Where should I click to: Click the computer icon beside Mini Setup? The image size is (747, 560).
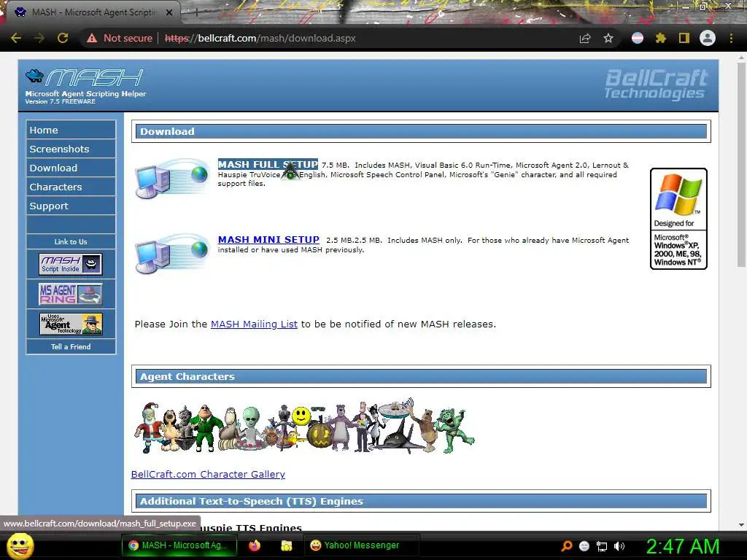[171, 253]
